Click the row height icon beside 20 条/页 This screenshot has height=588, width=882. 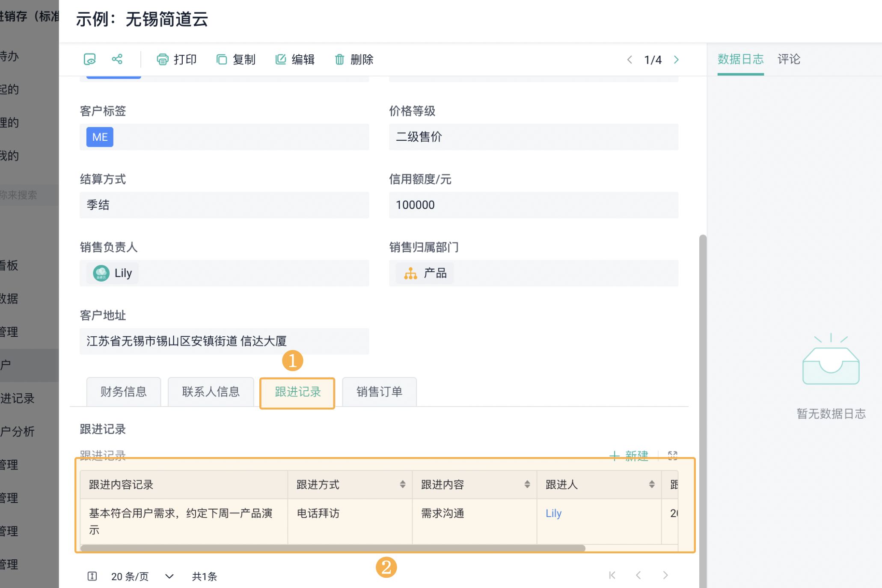92,576
